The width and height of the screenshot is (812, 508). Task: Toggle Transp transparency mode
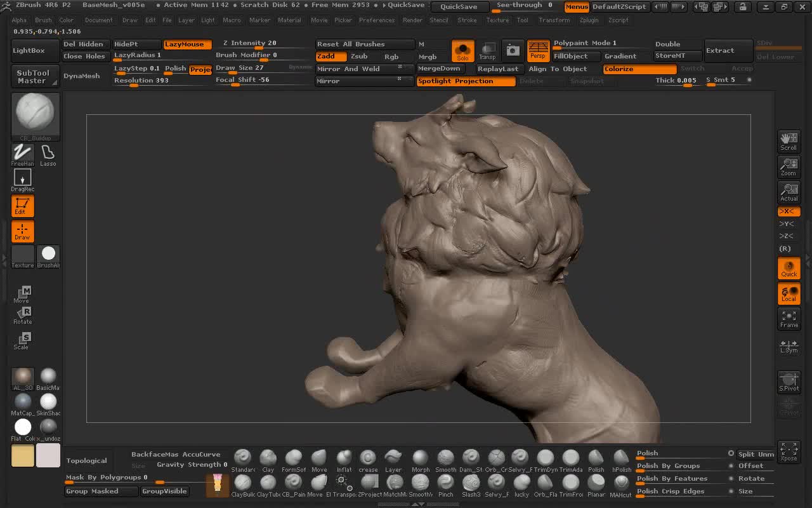coord(487,51)
